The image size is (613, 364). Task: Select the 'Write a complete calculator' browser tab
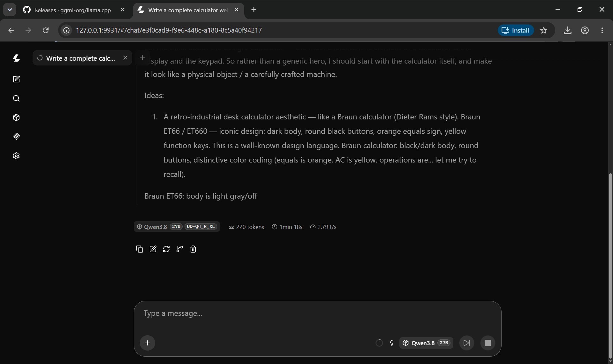click(x=188, y=10)
